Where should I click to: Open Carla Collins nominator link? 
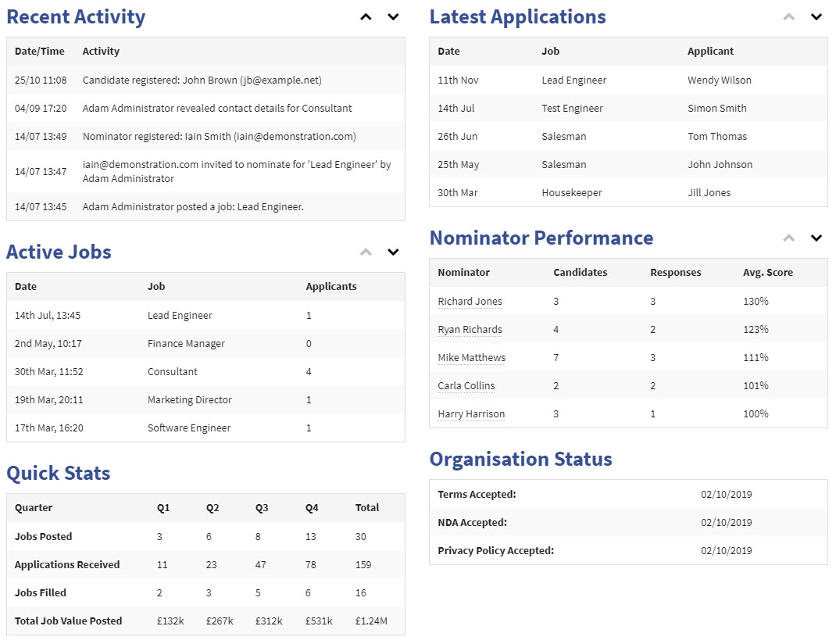[x=466, y=386]
